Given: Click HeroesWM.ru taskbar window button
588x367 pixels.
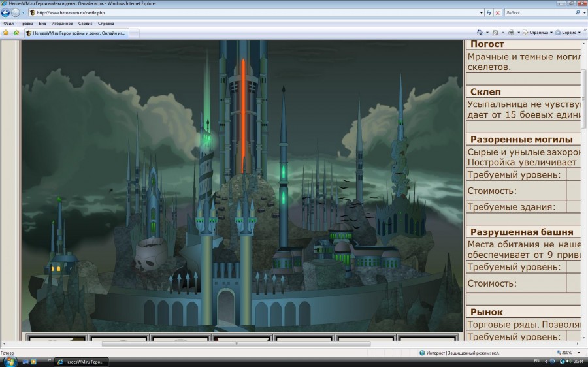Looking at the screenshot, I should (x=82, y=362).
